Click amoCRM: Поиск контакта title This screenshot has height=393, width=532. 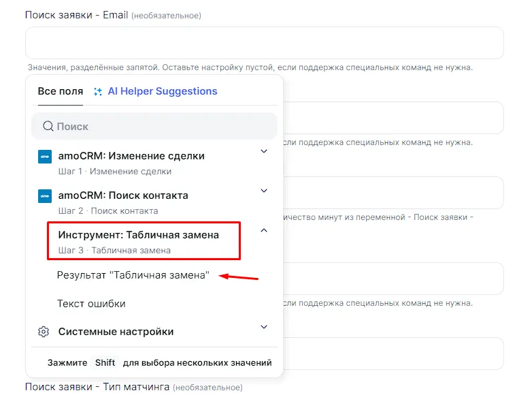click(x=123, y=195)
